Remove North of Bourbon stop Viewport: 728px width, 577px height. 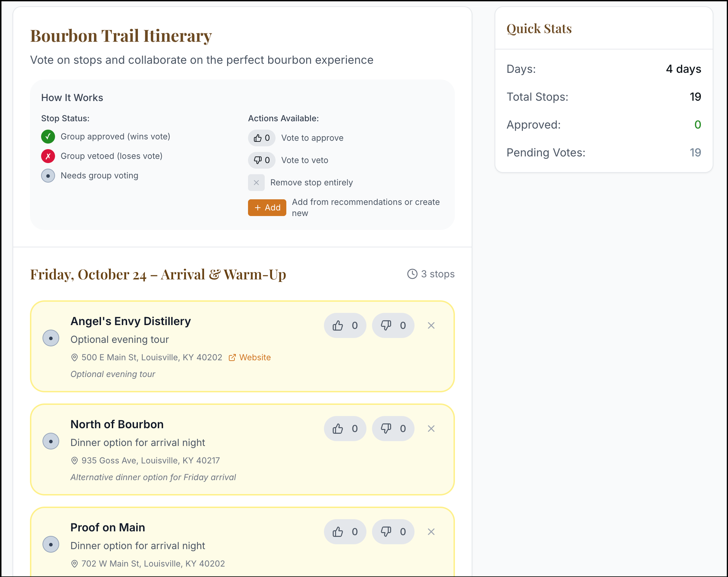pos(431,429)
